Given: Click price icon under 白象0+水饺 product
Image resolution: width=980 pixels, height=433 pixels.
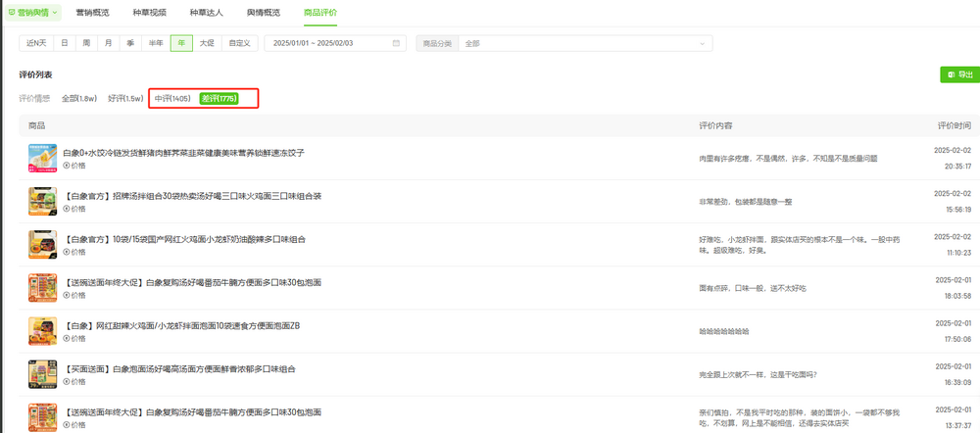Looking at the screenshot, I should (x=67, y=166).
